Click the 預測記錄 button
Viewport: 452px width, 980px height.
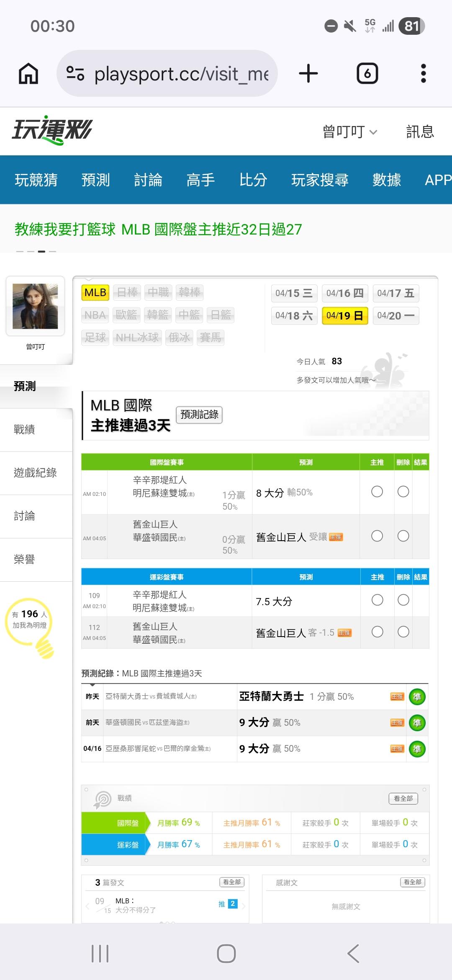199,415
